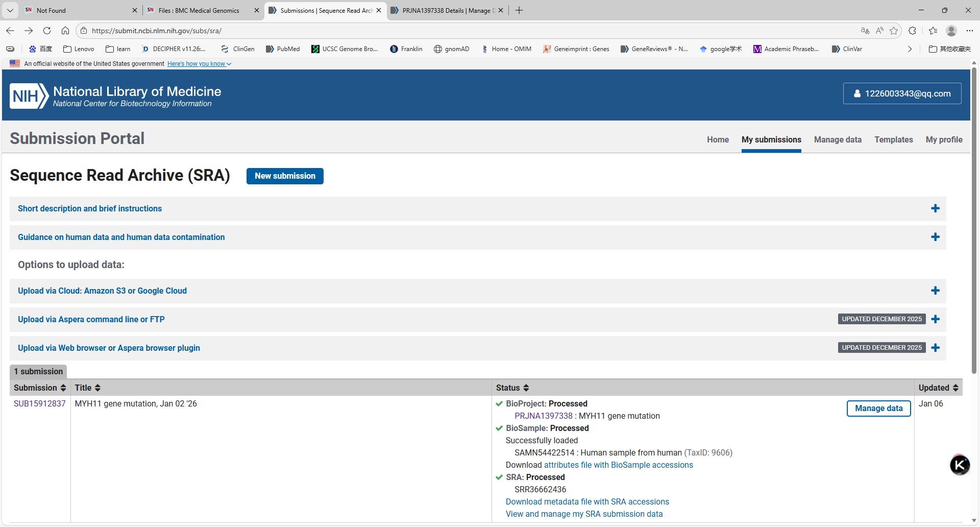Refresh the current browser page
This screenshot has width=980, height=527.
point(47,31)
